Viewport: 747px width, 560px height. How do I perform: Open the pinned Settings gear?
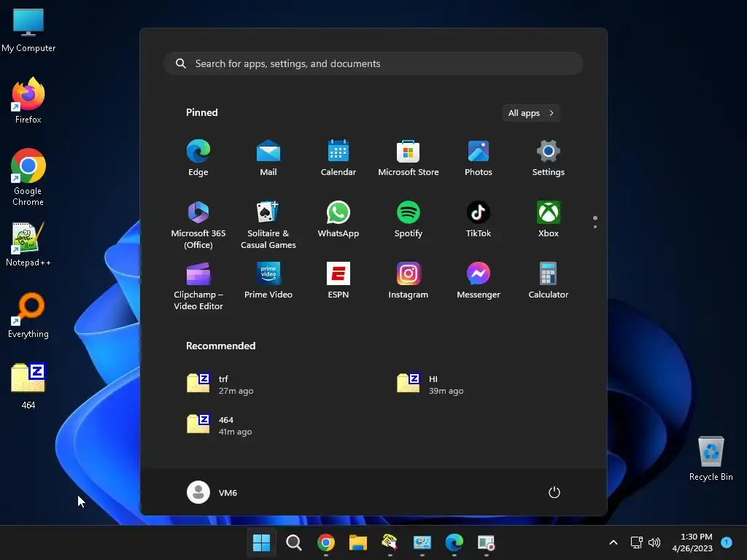549,158
